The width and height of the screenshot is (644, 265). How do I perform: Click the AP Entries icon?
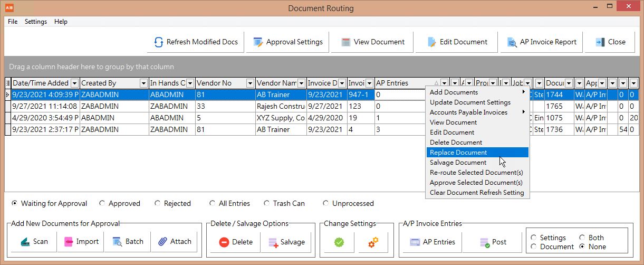(415, 242)
